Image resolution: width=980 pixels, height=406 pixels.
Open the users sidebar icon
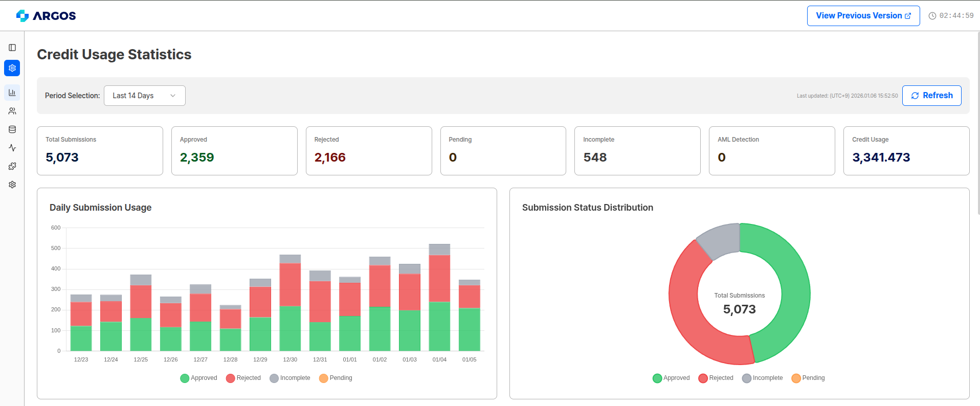pos(12,111)
